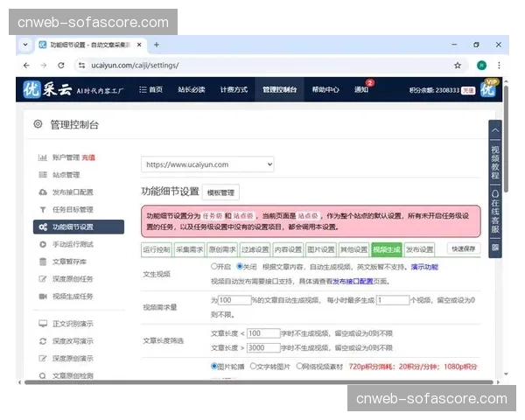Click the 功能细节设置 gears icon
Screen dimensions: 525x420
point(43,227)
